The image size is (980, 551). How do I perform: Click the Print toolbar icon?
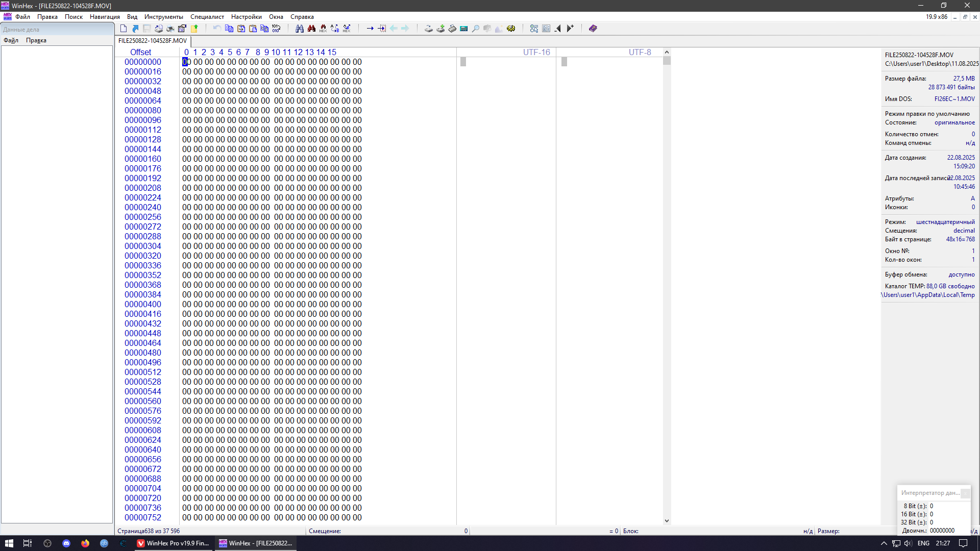coord(170,29)
